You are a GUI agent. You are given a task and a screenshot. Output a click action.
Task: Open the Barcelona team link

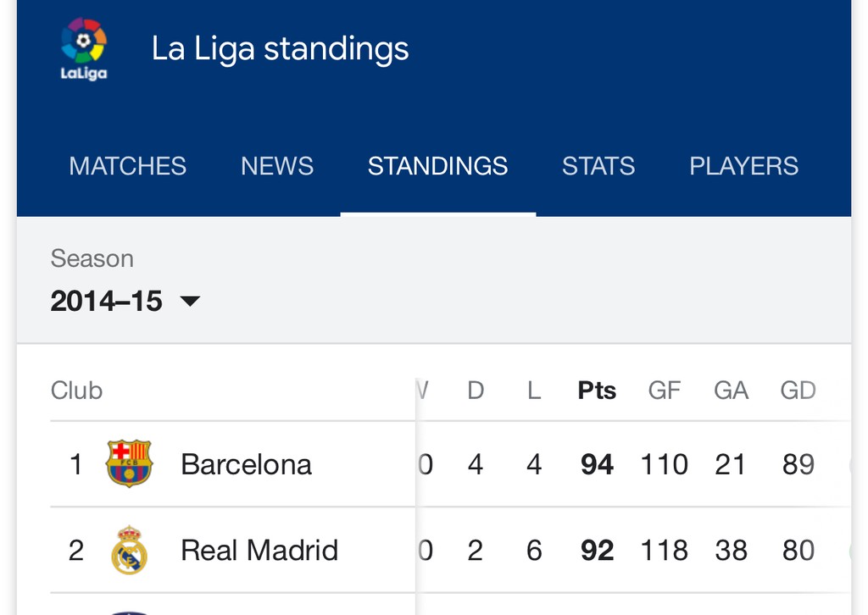(x=246, y=464)
